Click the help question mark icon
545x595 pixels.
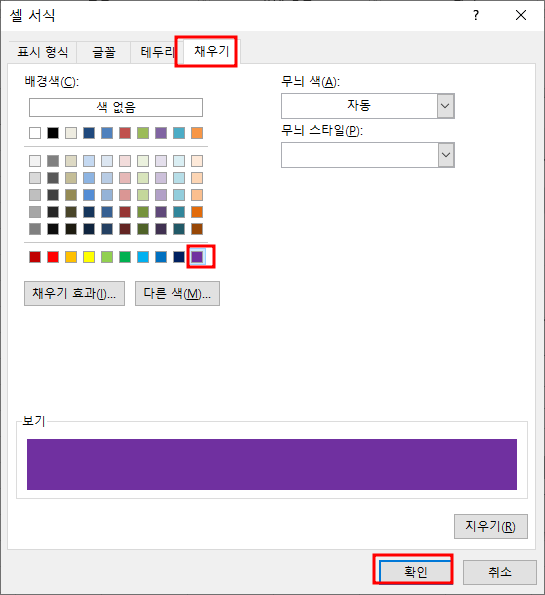click(x=476, y=15)
